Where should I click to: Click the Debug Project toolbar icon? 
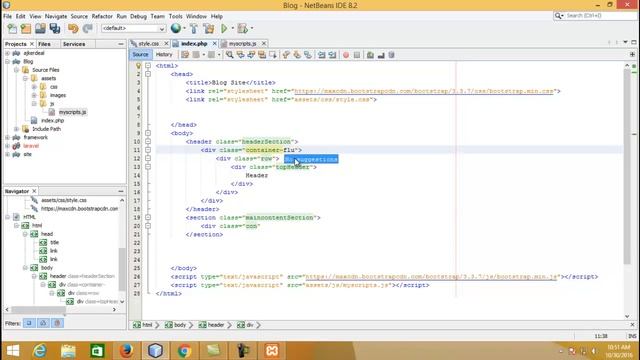[242, 29]
